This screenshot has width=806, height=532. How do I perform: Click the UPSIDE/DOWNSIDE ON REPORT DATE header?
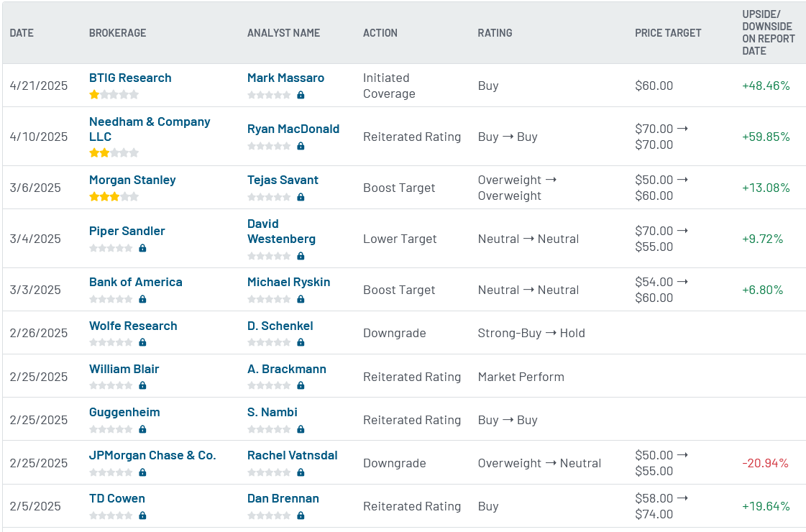769,32
